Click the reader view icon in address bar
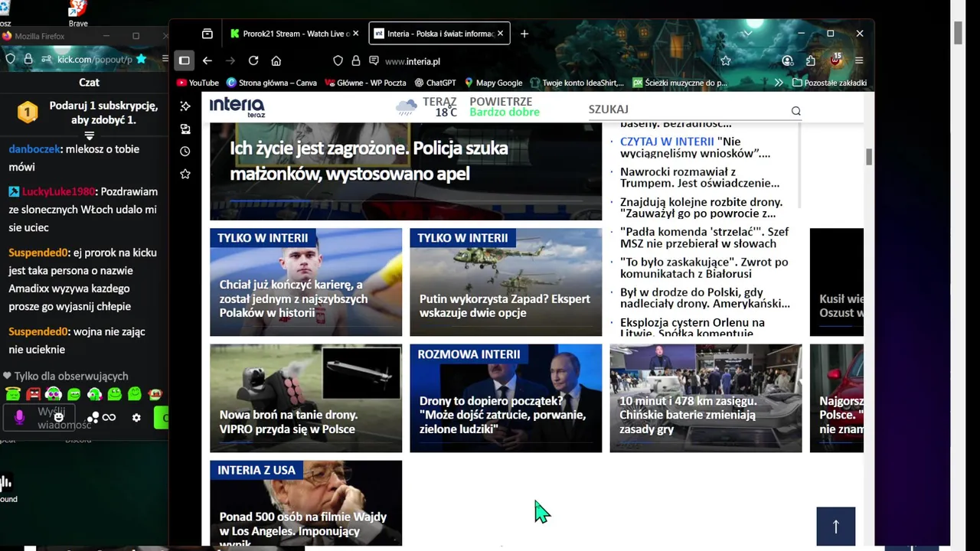Viewport: 980px width, 551px height. point(374,60)
